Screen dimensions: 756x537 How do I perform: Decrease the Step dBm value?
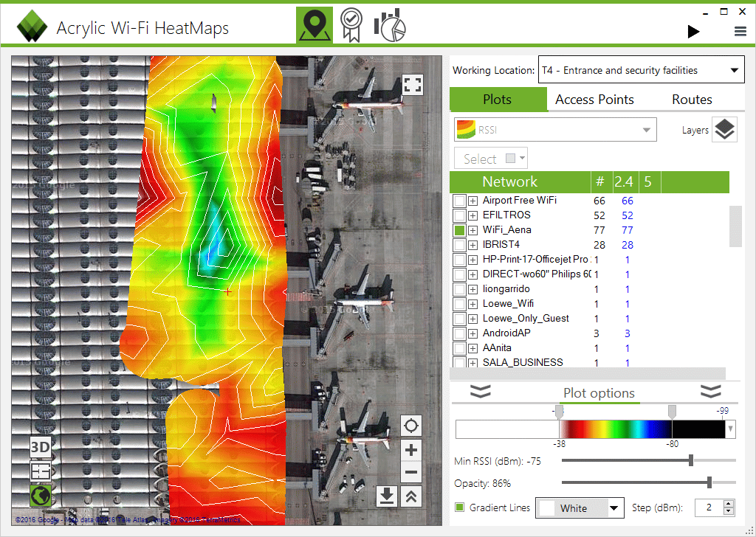pos(729,511)
